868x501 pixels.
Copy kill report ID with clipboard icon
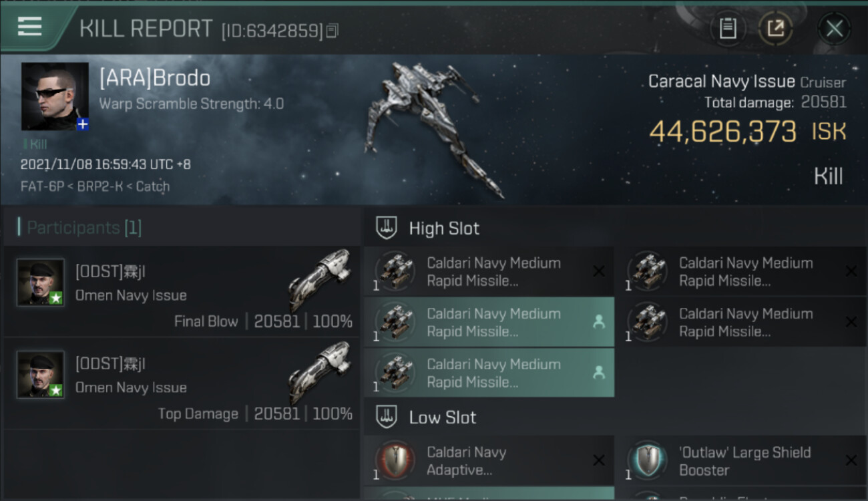coord(333,30)
